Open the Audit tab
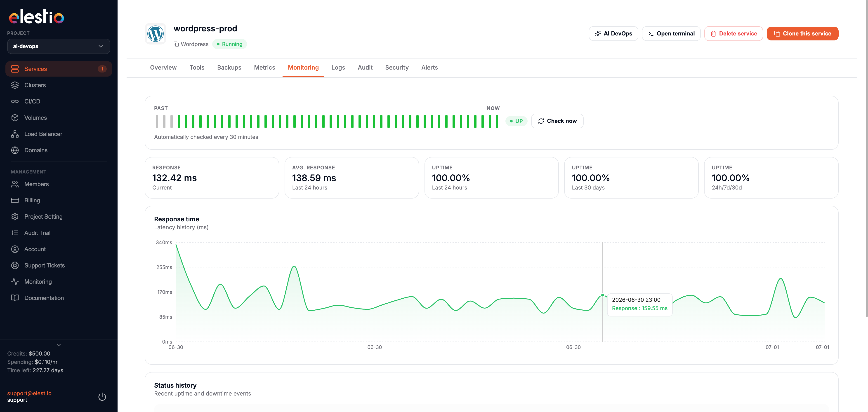 (x=365, y=68)
